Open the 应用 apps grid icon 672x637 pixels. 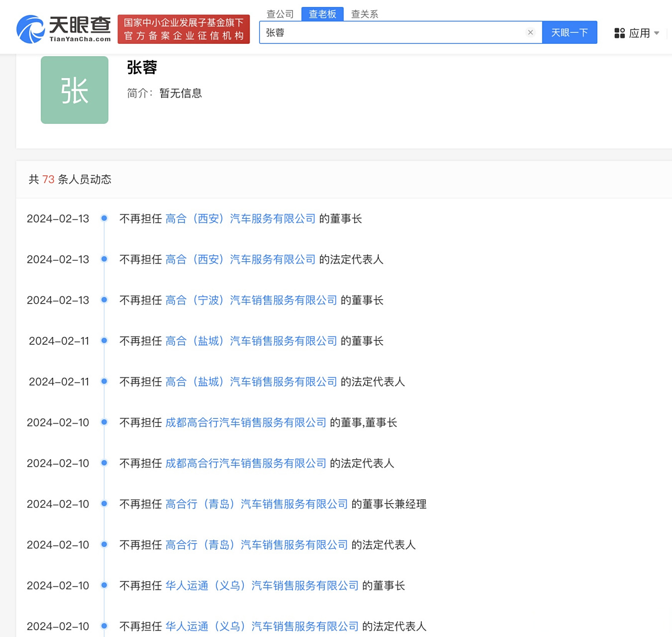pyautogui.click(x=619, y=33)
